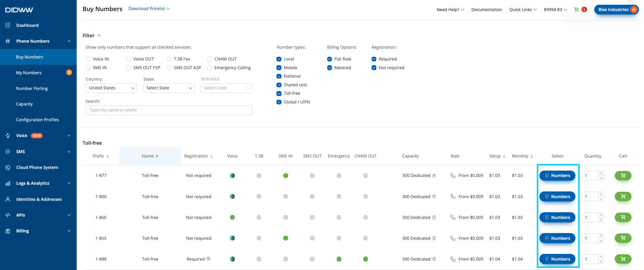Screen dimensions: 644x270
Task: Toggle the Metered billing option
Action: click(330, 68)
